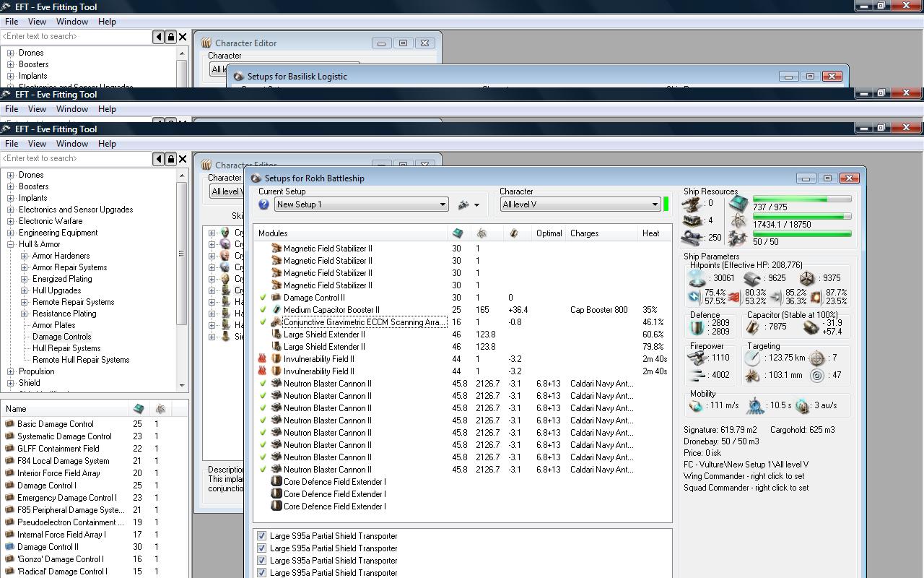Click the powergrid usage bar above 17434.1 / 18750
Viewport: 924px width, 578px height.
(802, 216)
